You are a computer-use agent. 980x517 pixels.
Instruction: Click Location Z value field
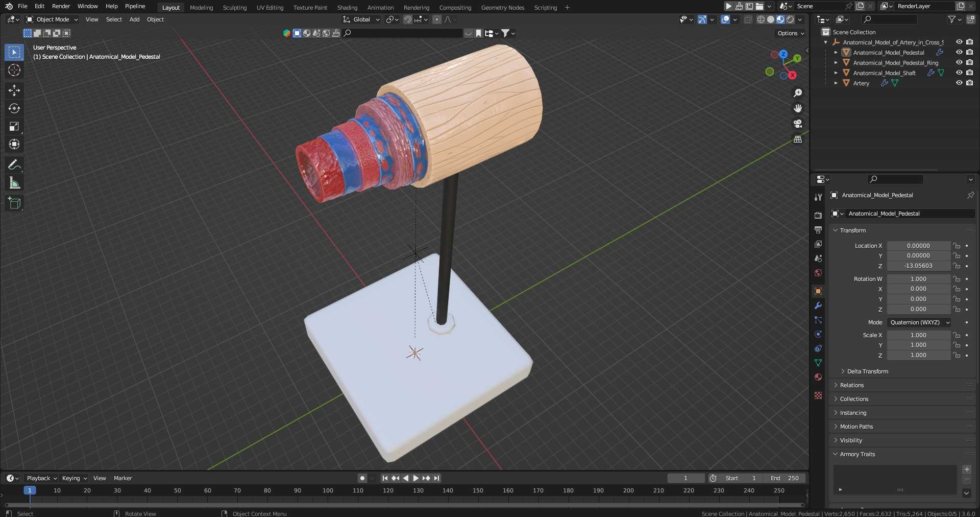[x=918, y=266]
